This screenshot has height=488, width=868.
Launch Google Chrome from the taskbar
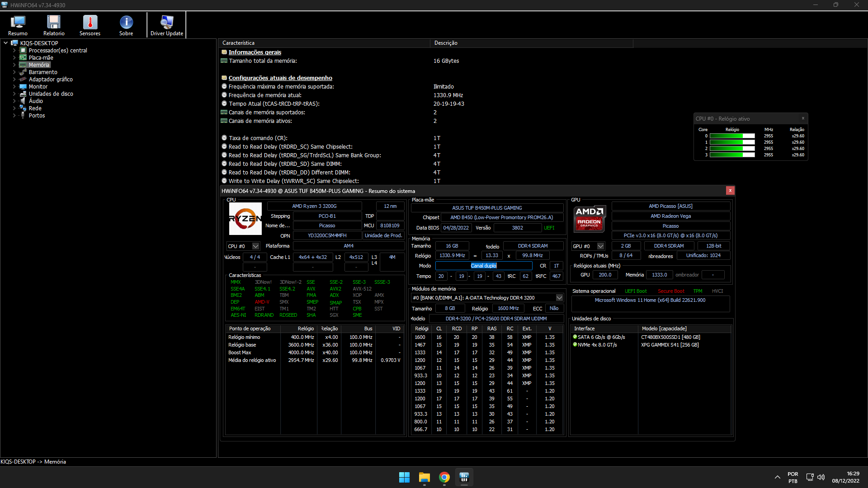pos(444,477)
